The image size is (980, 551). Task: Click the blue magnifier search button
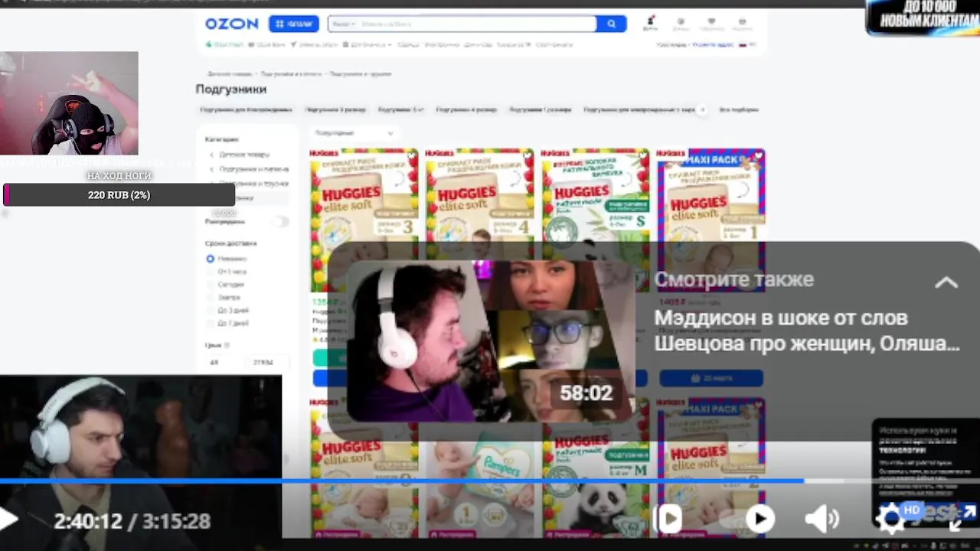(x=611, y=24)
